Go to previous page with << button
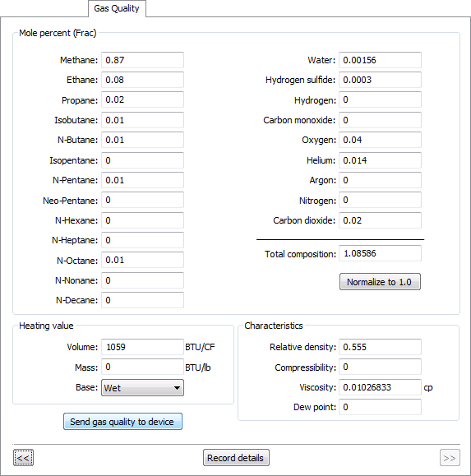Screen dimensions: 471x476 (x=23, y=457)
